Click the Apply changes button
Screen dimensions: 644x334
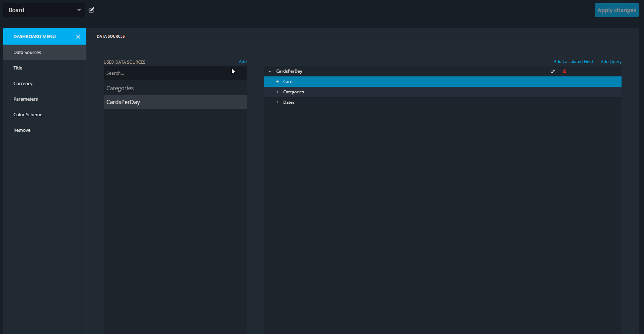617,10
